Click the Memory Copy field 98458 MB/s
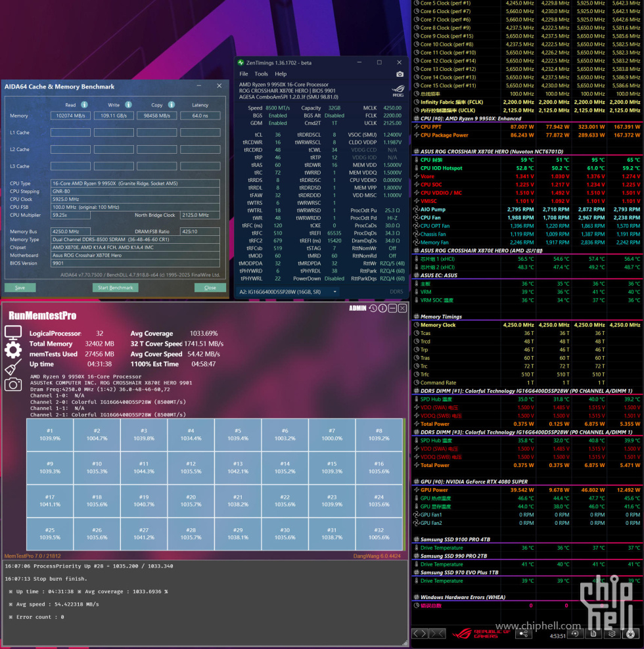The height and width of the screenshot is (649, 644). (x=157, y=116)
